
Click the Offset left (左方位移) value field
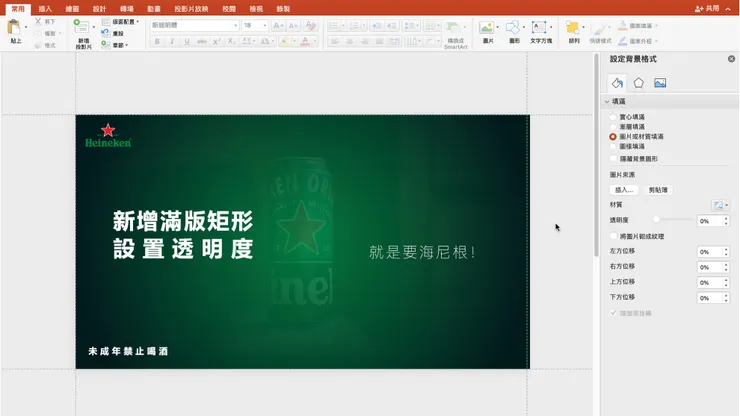pyautogui.click(x=709, y=252)
